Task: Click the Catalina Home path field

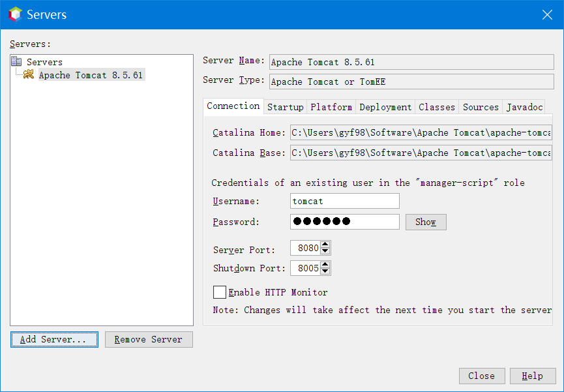Action: 421,133
